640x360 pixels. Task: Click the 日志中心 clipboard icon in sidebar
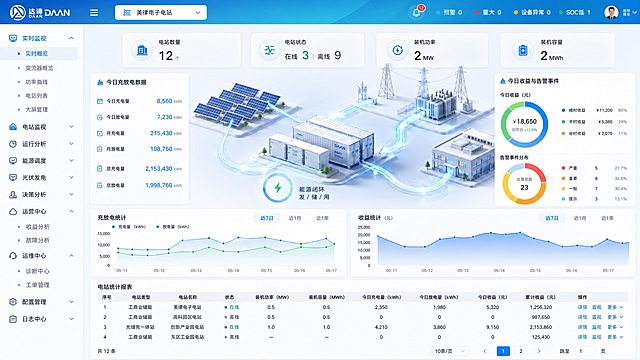pos(13,319)
